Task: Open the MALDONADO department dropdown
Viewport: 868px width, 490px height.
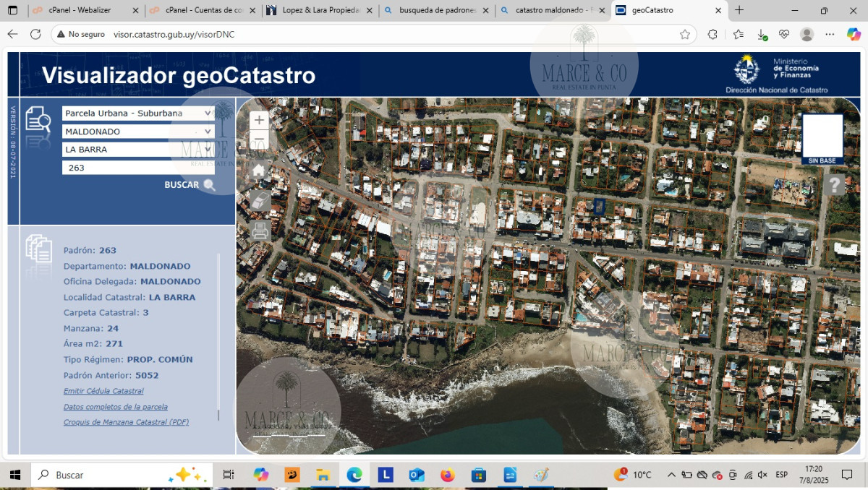Action: tap(138, 132)
